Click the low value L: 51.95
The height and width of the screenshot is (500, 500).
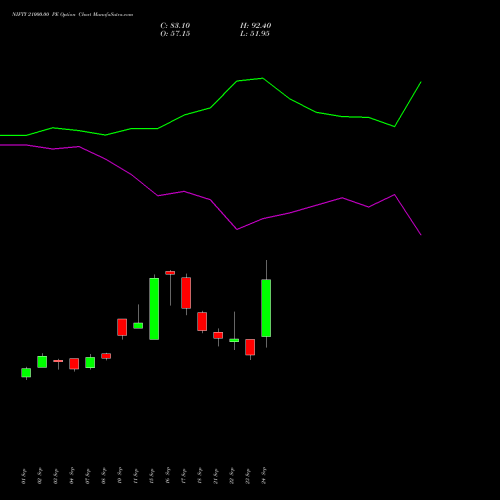point(255,34)
